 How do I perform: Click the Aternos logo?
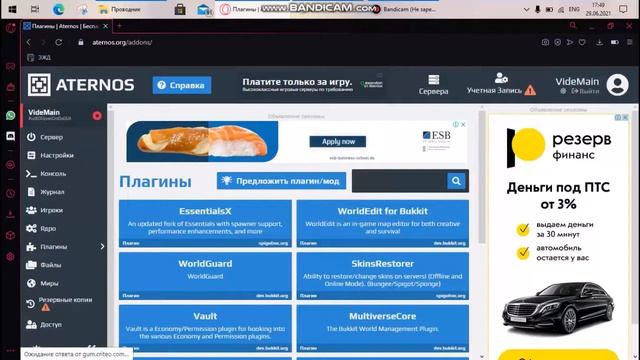81,85
